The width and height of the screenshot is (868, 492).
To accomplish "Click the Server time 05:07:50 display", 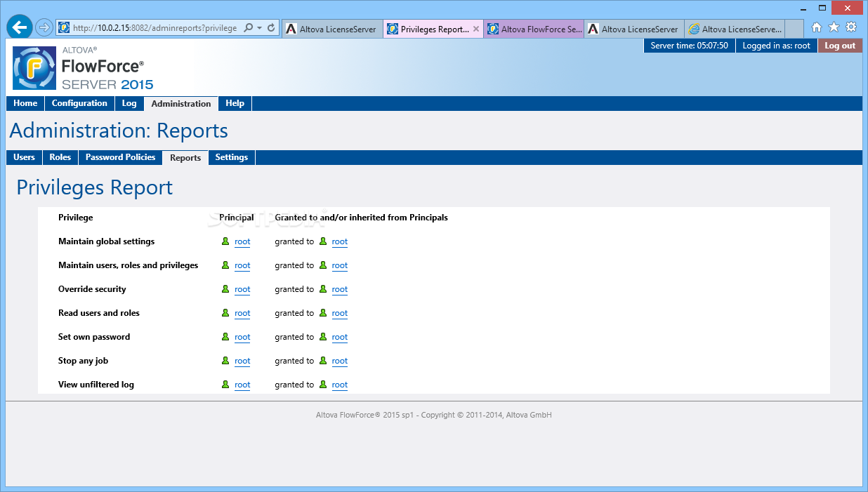I will (x=689, y=46).
